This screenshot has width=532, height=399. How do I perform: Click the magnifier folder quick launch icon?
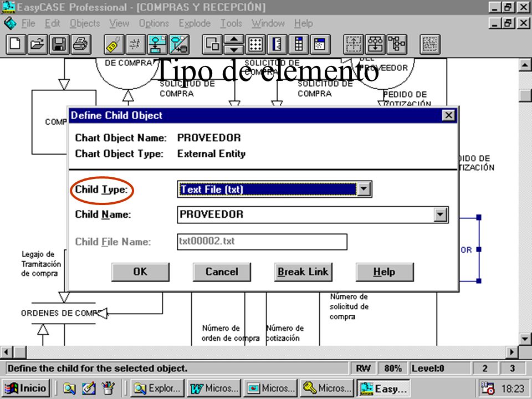69,388
